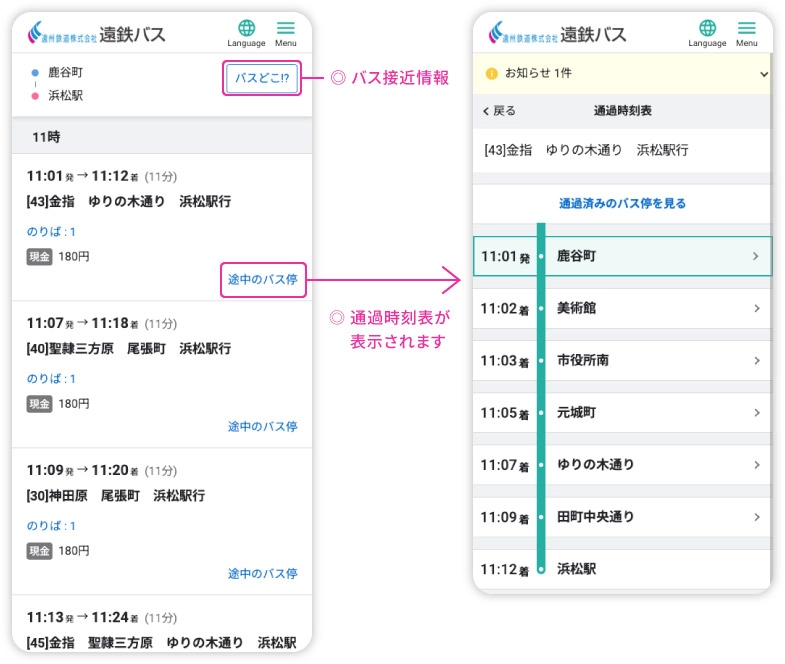Viewport: 785px width, 664px height.
Task: Select the 鹿谷町 11:01 stop row
Action: tap(622, 257)
